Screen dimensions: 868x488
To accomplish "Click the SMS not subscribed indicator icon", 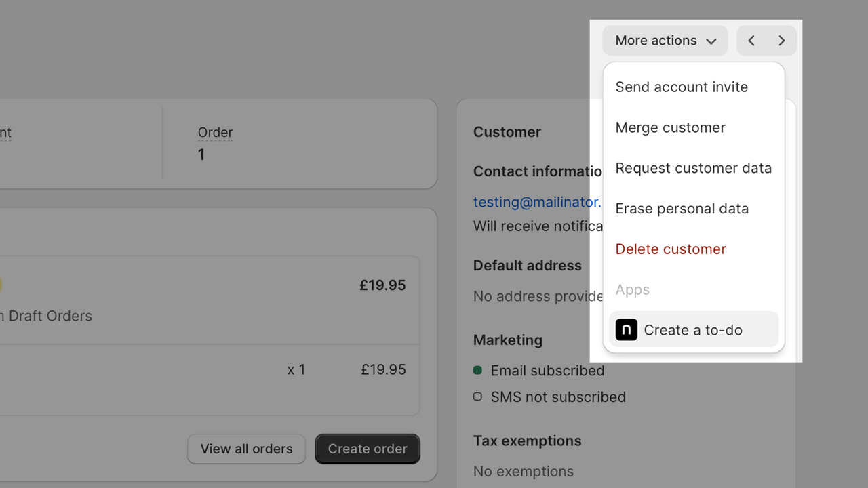I will 477,396.
